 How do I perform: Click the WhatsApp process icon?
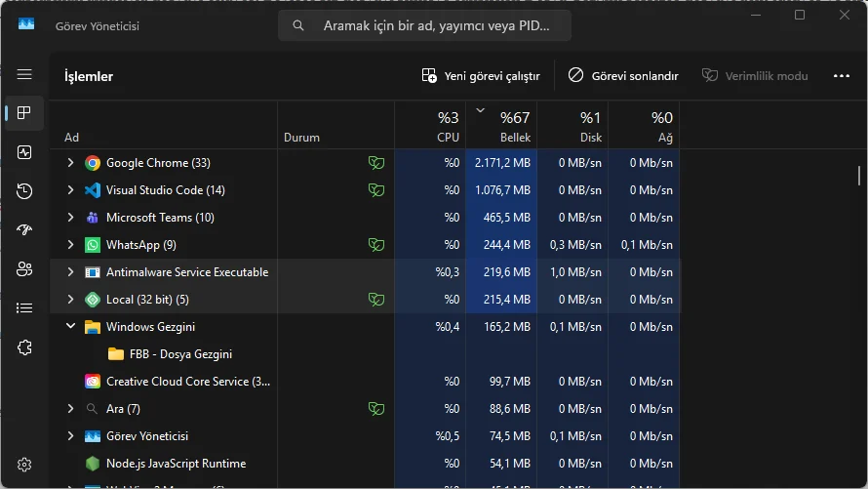pos(93,245)
